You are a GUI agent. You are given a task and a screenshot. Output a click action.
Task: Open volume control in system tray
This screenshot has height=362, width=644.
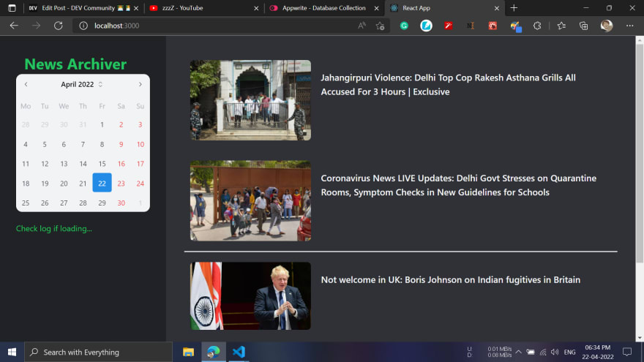(555, 352)
